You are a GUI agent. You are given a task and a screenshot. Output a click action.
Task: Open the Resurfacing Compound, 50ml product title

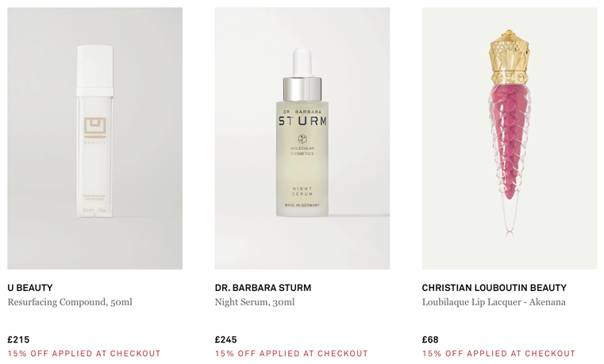click(70, 302)
